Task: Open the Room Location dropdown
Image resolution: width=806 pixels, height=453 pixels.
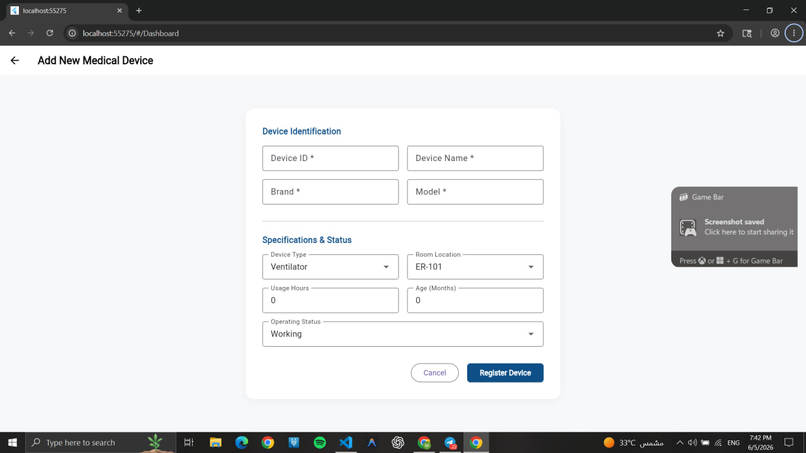Action: click(x=475, y=267)
